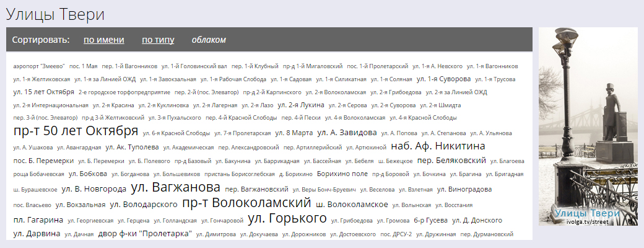Screen dimensions: 644x248
Task: Open the ул. Дарвина link
Action: [37, 234]
